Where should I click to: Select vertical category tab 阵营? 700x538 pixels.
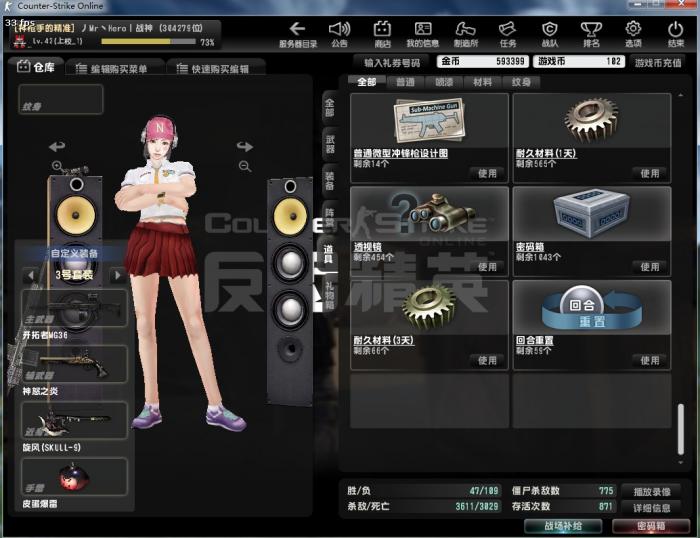coord(329,217)
